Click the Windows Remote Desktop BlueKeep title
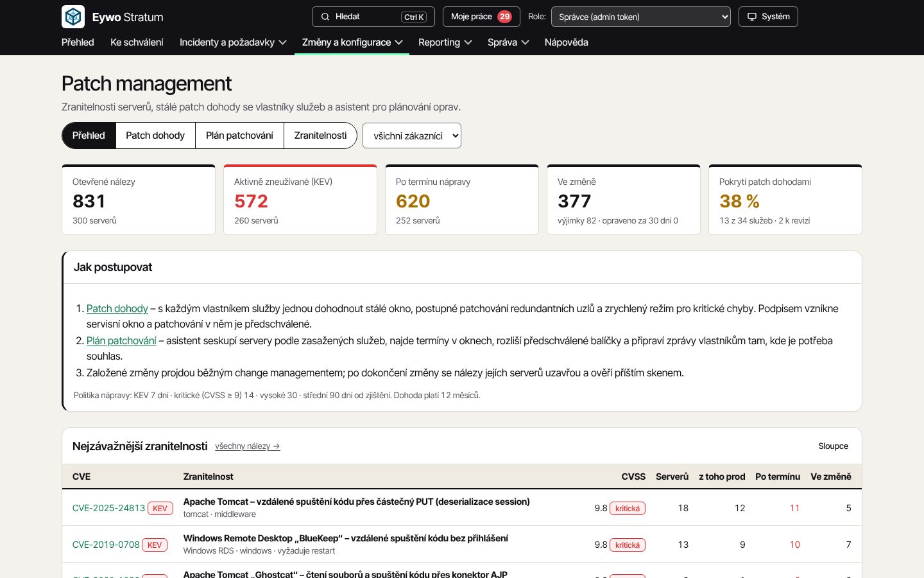This screenshot has width=924, height=578. point(346,538)
